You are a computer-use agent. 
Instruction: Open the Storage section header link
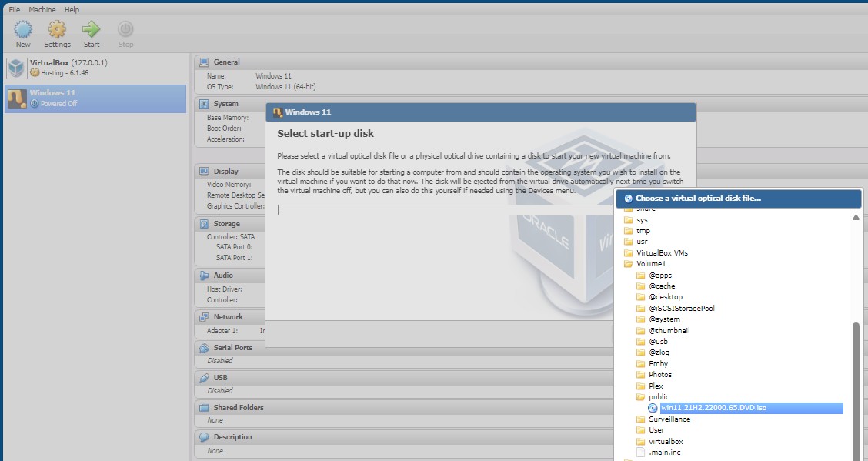[227, 224]
